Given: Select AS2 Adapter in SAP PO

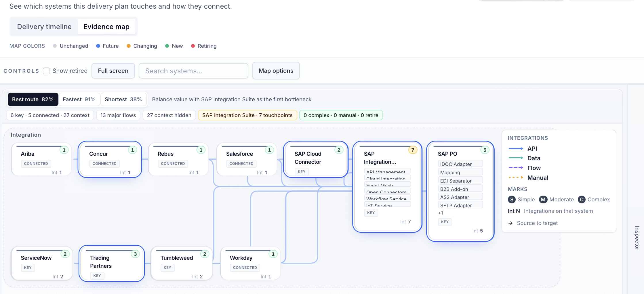Looking at the screenshot, I should click(460, 197).
